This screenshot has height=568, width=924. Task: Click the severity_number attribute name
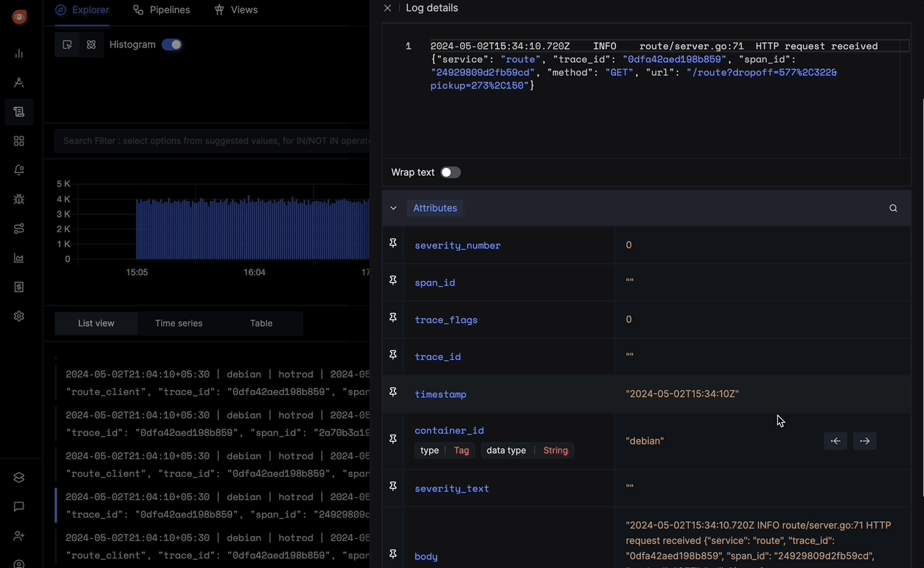coord(458,245)
